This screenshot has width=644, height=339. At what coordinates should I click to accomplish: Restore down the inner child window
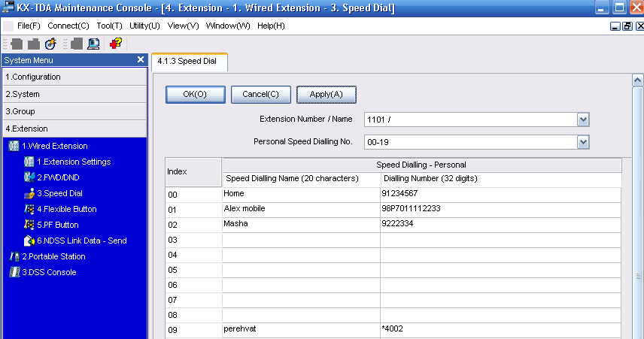627,26
